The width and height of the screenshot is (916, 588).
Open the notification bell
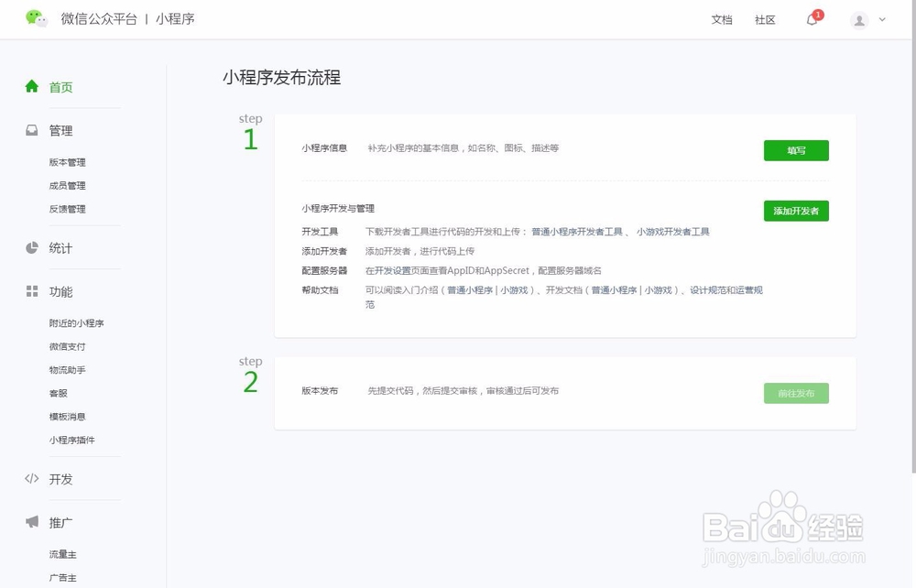pyautogui.click(x=812, y=19)
